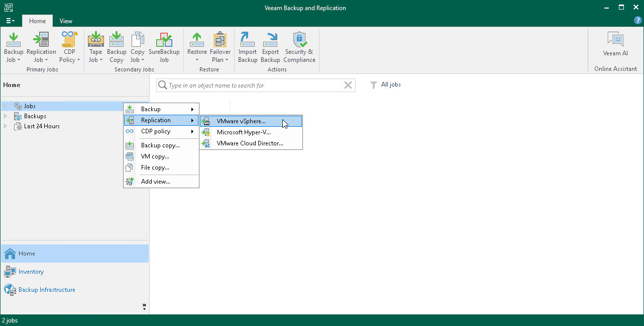Click the search magnifier icon
Screen dimensions: 644x326
click(163, 86)
